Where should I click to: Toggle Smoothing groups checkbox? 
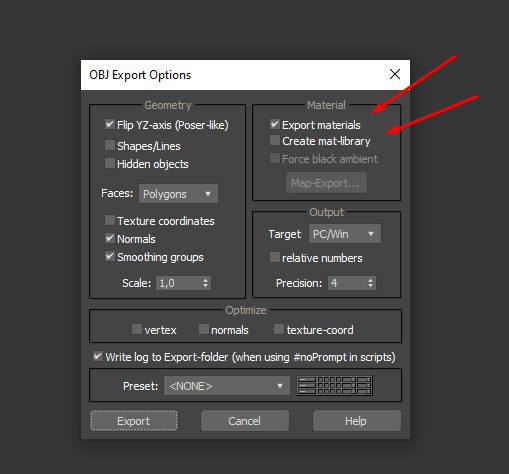[110, 256]
